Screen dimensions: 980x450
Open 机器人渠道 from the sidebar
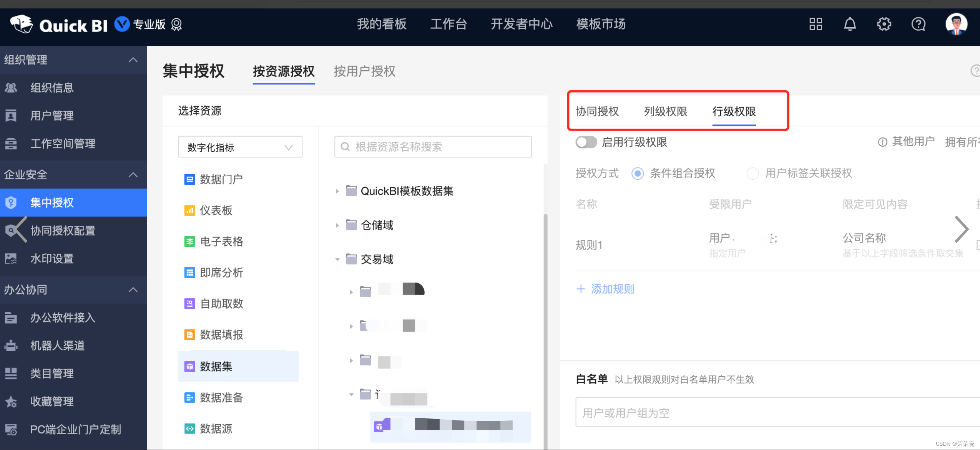click(58, 345)
